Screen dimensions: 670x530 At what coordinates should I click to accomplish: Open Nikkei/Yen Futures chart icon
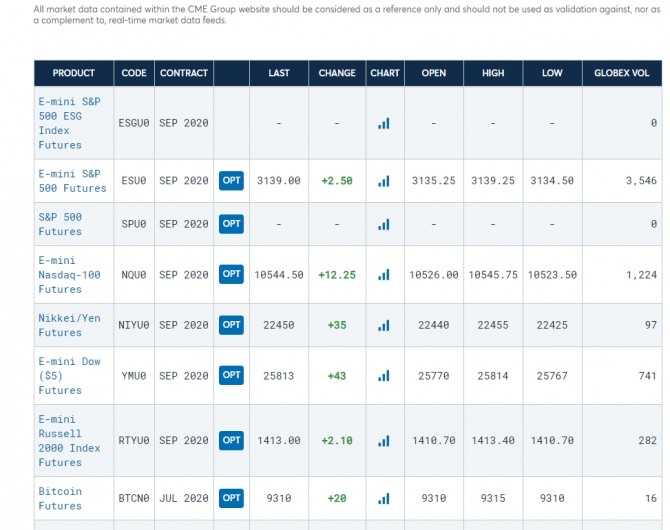[x=384, y=325]
